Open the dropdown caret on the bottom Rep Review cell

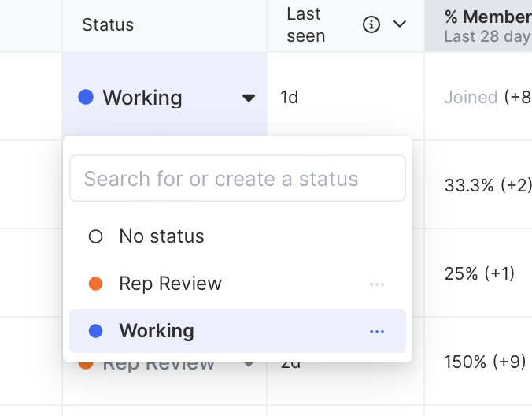click(x=249, y=364)
